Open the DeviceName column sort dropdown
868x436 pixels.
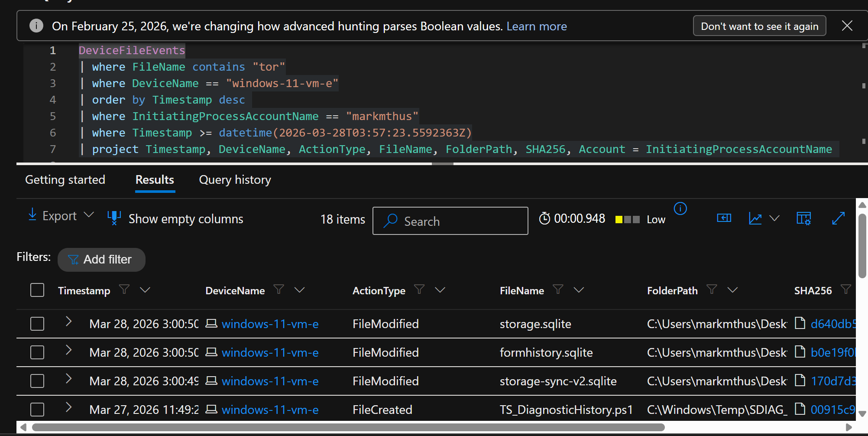tap(299, 290)
